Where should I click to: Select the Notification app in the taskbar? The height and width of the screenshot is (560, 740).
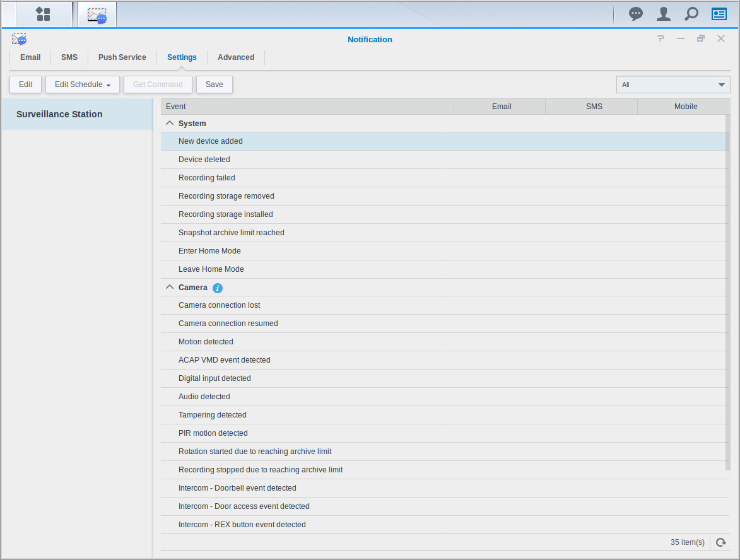97,15
